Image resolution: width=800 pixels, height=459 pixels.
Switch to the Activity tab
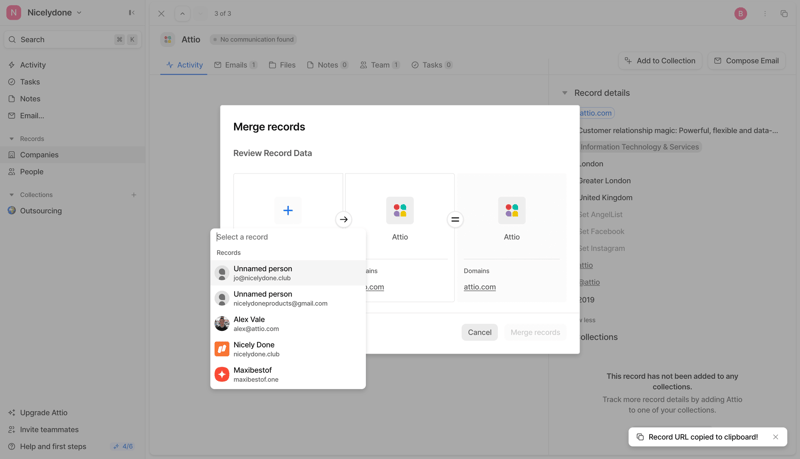click(x=184, y=65)
